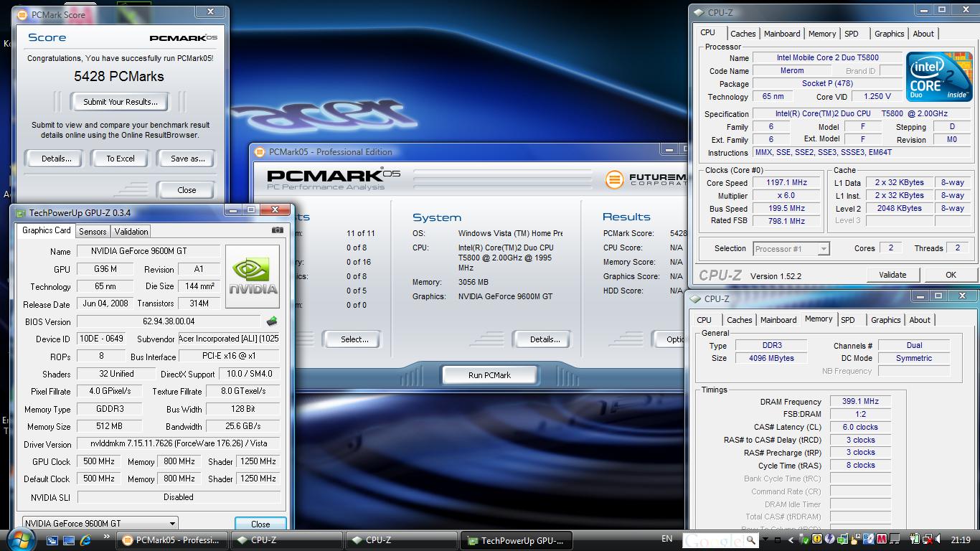Click DRAM Frequency value 399.1 MHz
Image resolution: width=980 pixels, height=551 pixels.
point(860,402)
